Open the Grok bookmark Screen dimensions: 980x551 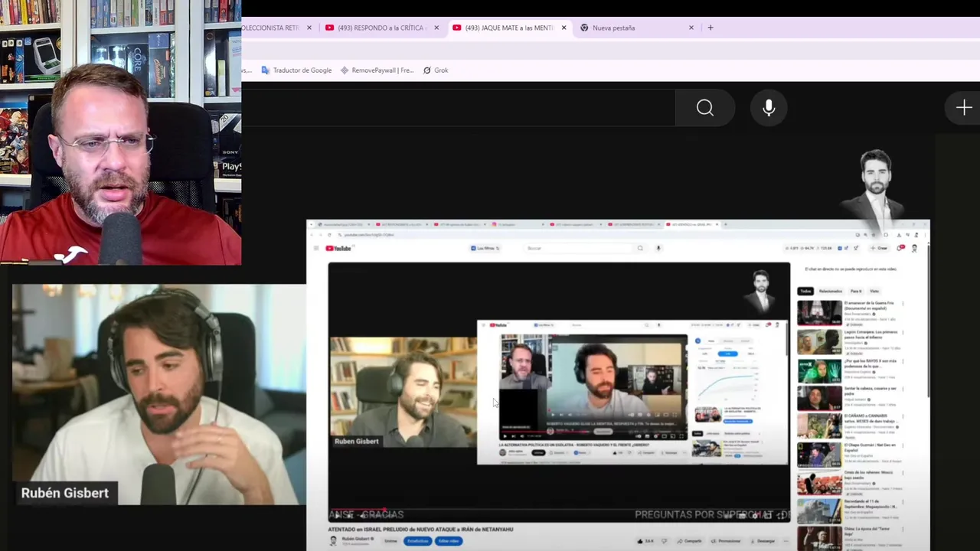pos(436,70)
